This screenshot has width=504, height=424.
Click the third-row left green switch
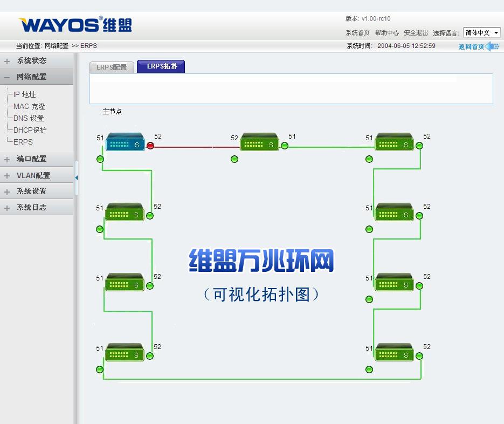(x=125, y=282)
